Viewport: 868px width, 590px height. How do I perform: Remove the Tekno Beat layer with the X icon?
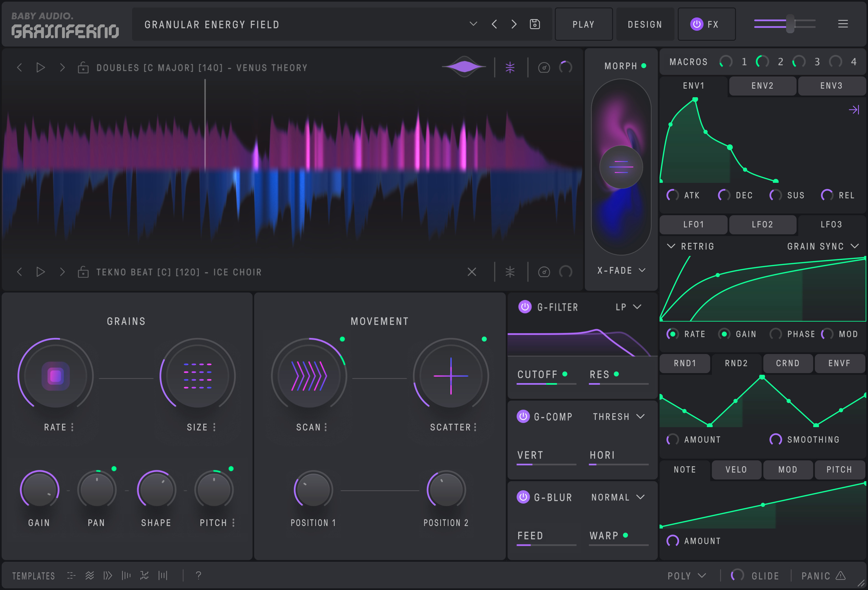pyautogui.click(x=472, y=272)
